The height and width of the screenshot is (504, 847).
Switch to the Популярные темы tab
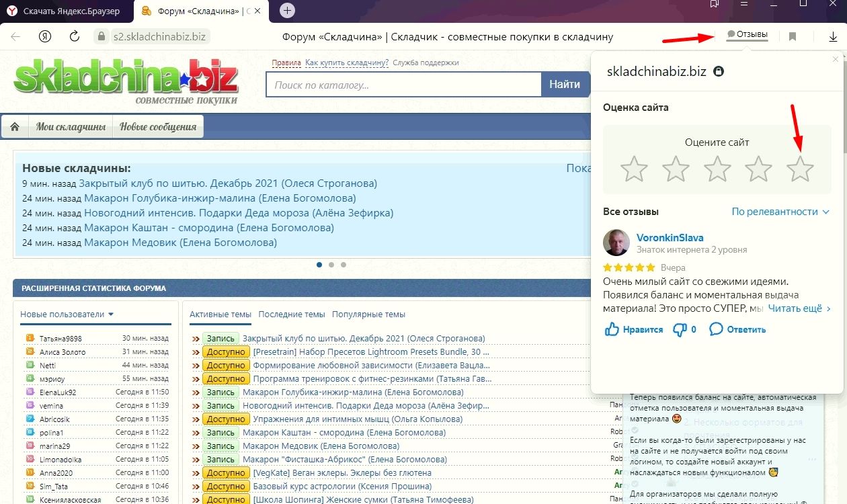pos(370,314)
